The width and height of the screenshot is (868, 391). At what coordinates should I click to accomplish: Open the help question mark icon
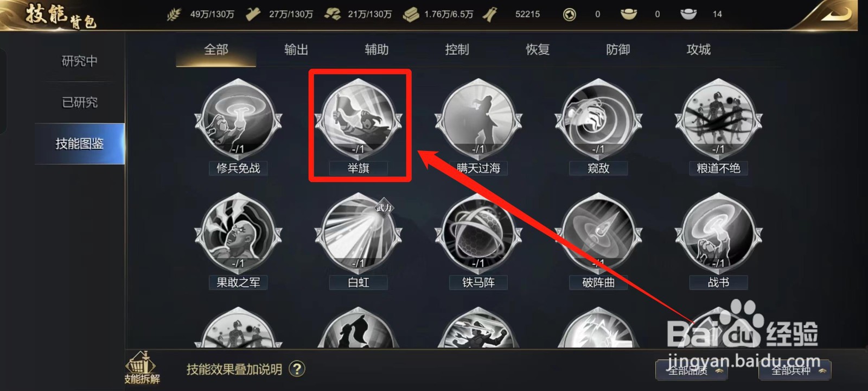(x=297, y=369)
